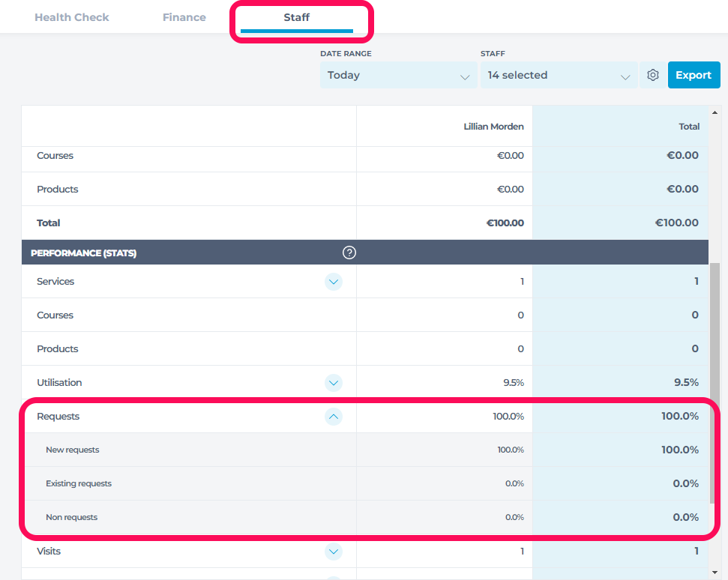Switch to the Finance tab
Viewport: 728px width, 580px height.
[184, 17]
